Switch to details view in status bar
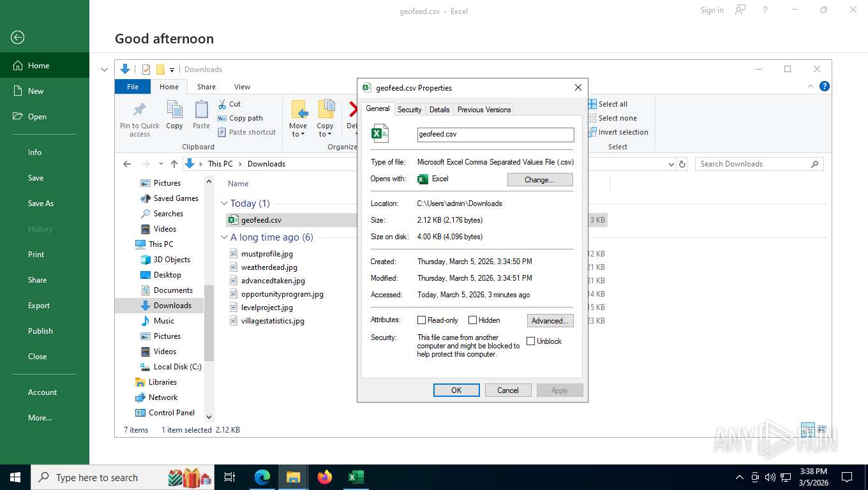This screenshot has height=490, width=868. (808, 429)
